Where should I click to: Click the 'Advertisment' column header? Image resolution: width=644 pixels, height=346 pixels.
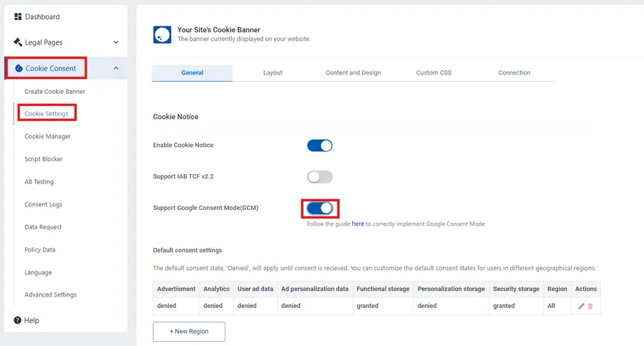point(176,289)
